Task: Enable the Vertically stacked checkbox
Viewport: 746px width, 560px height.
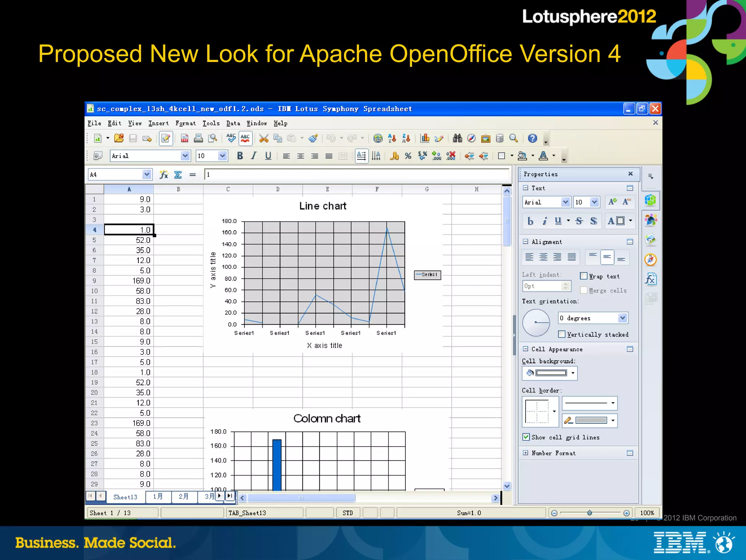Action: point(562,334)
